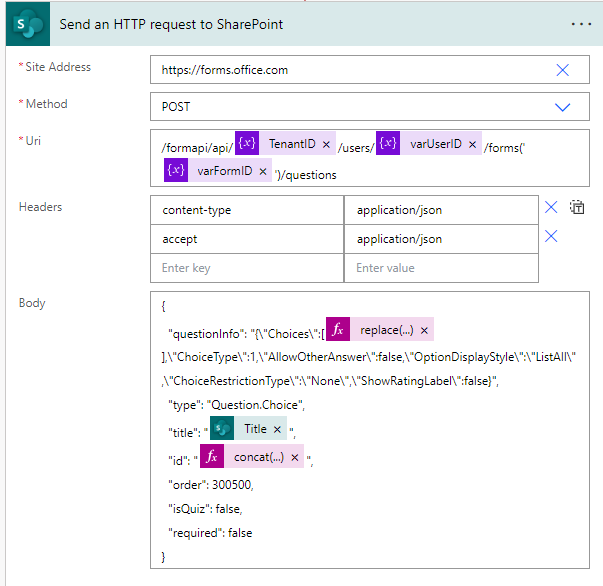603x586 pixels.
Task: Open the action's three-dot options menu
Action: (x=581, y=24)
